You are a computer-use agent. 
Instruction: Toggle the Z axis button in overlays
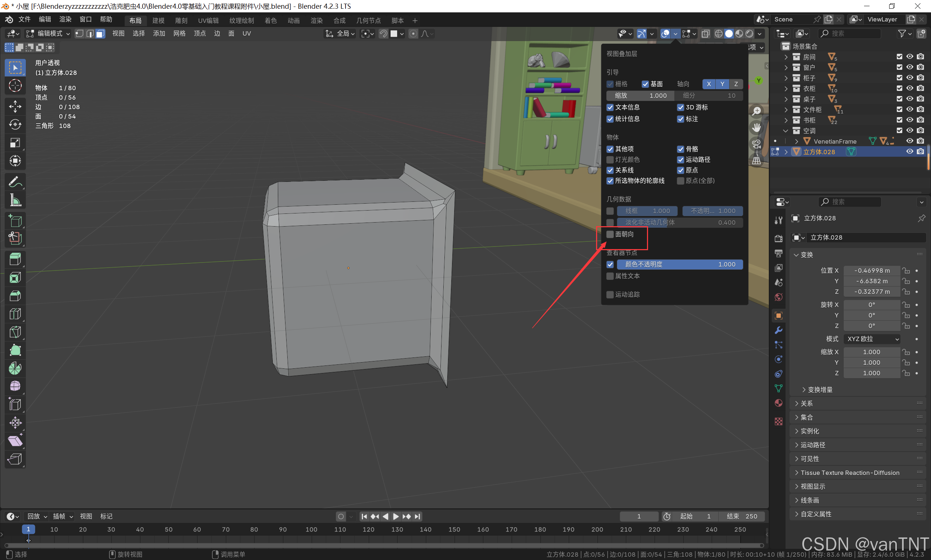point(735,84)
